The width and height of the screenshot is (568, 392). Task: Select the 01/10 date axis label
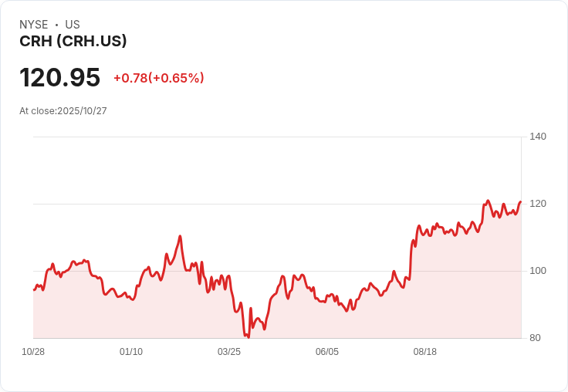click(x=131, y=352)
